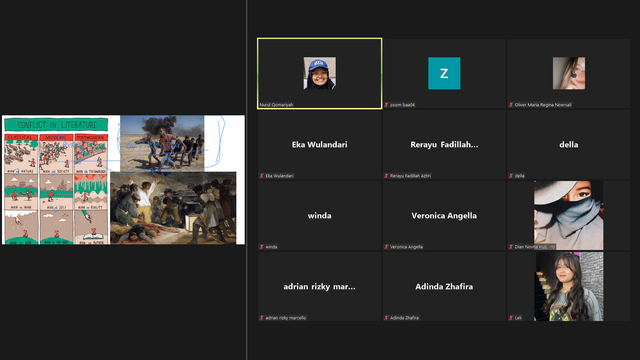Viewport: 640px width, 360px height.
Task: Click the red 'POSTMODERN' column header in comic
Action: tap(91, 138)
